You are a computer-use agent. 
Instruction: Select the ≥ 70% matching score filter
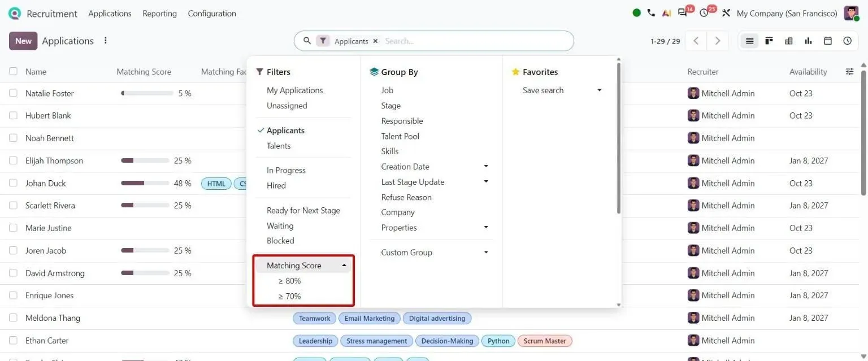pos(289,296)
